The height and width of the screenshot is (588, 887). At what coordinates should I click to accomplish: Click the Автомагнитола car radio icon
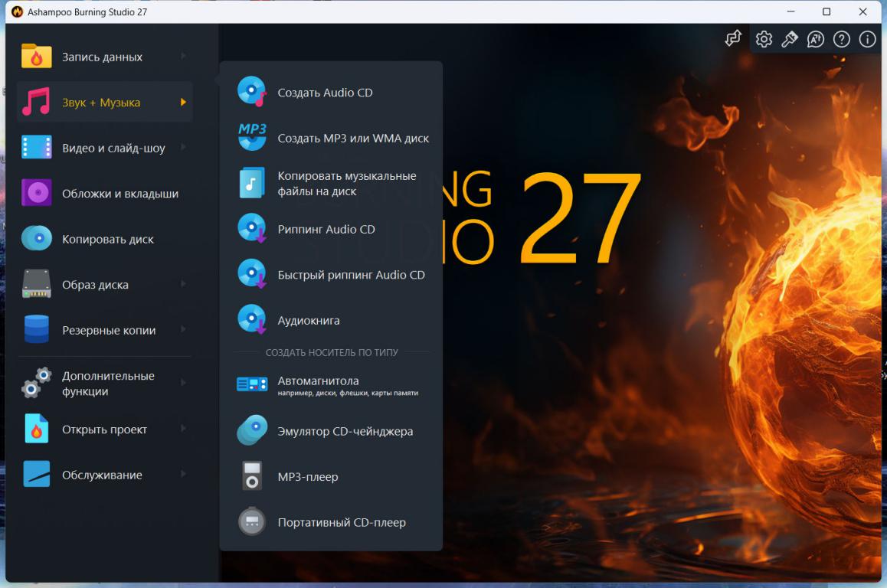point(252,385)
